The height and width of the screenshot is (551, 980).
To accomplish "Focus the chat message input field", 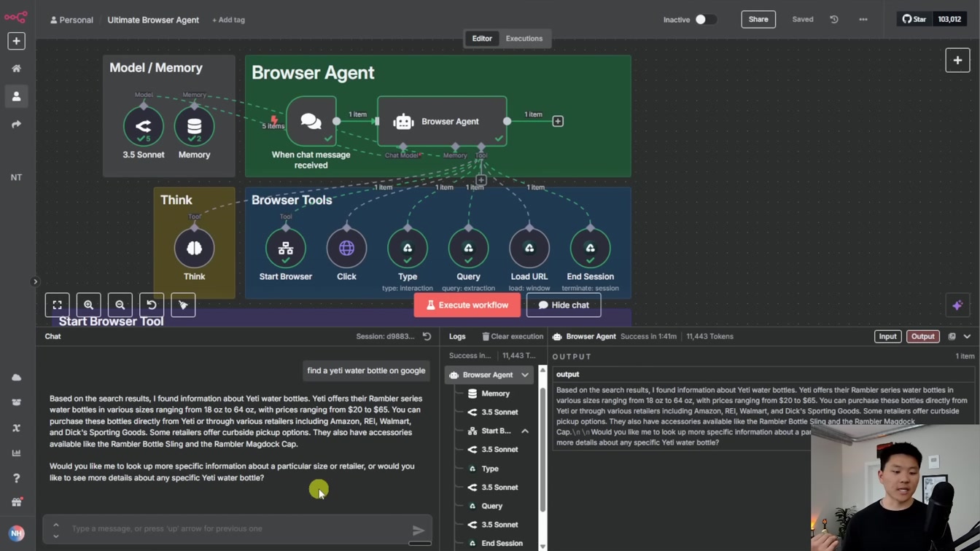I will (x=237, y=528).
